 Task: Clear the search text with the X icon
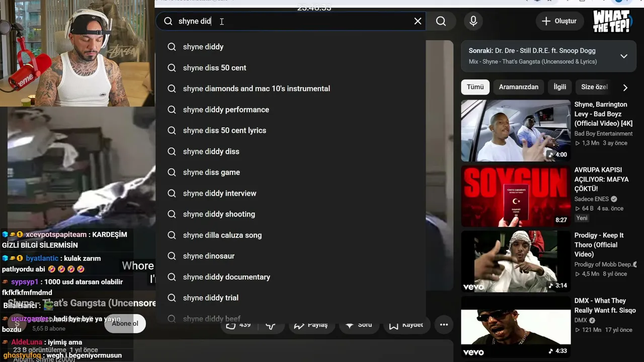coord(418,21)
